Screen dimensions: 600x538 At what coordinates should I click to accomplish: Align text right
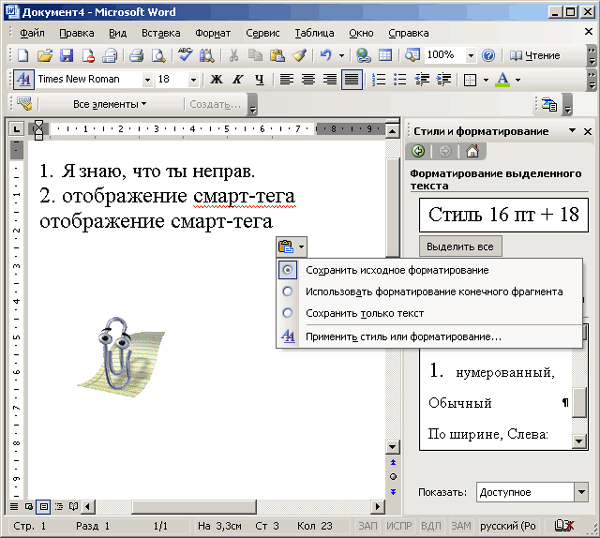pos(330,80)
